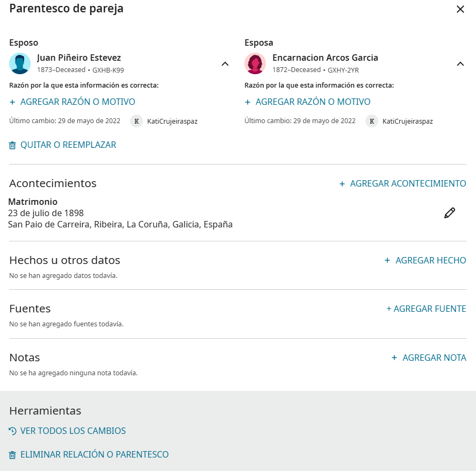Open Juan Piñeiro Estevez's name link
This screenshot has width=476, height=471.
(79, 58)
